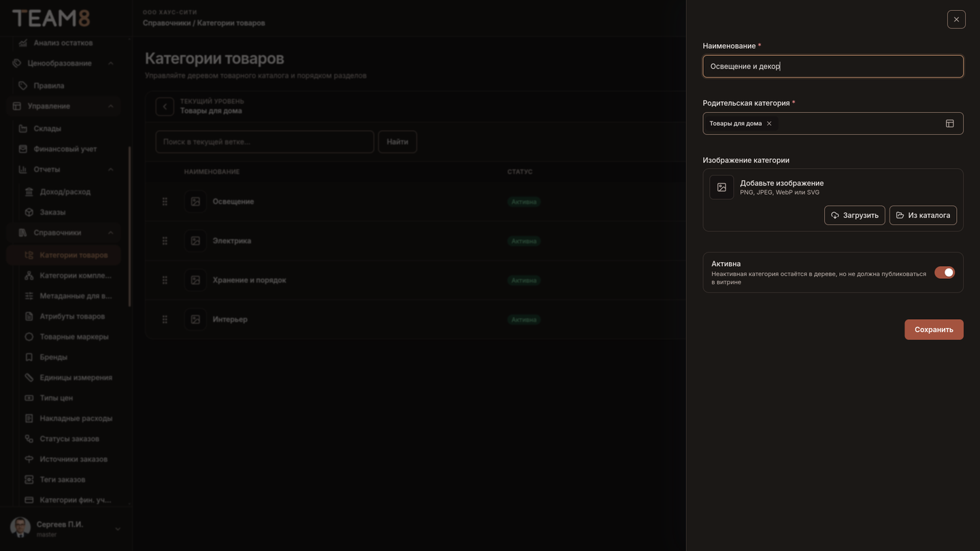Screen dimensions: 980x551
Task: Focus the 'Наименование' text field
Action: tap(833, 67)
